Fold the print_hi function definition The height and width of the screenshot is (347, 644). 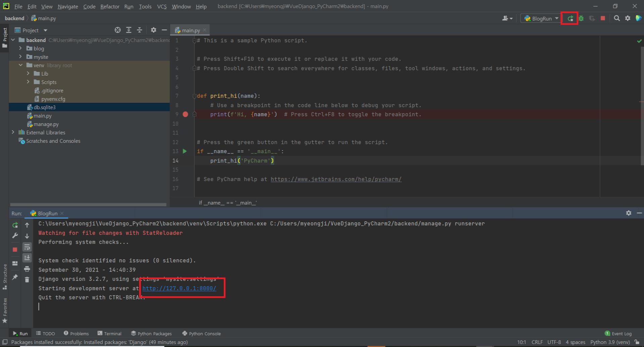[194, 96]
